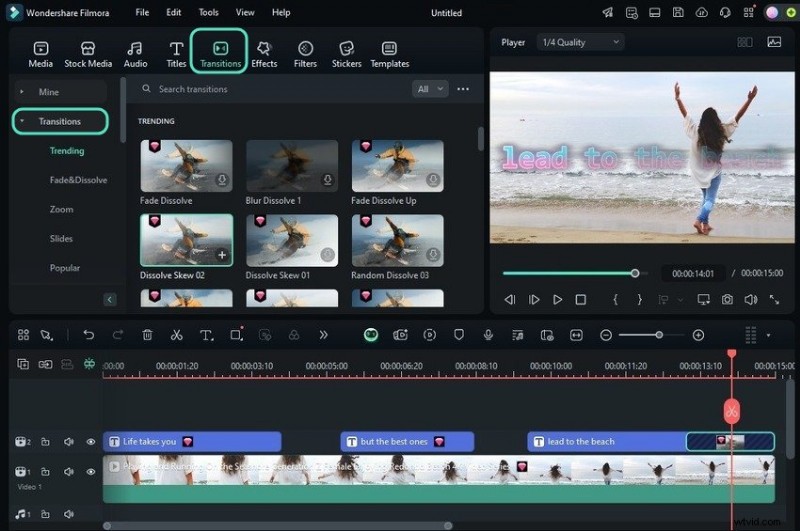Select the 'Life takes you' title clip
Viewport: 800px width, 531px height.
[x=192, y=442]
